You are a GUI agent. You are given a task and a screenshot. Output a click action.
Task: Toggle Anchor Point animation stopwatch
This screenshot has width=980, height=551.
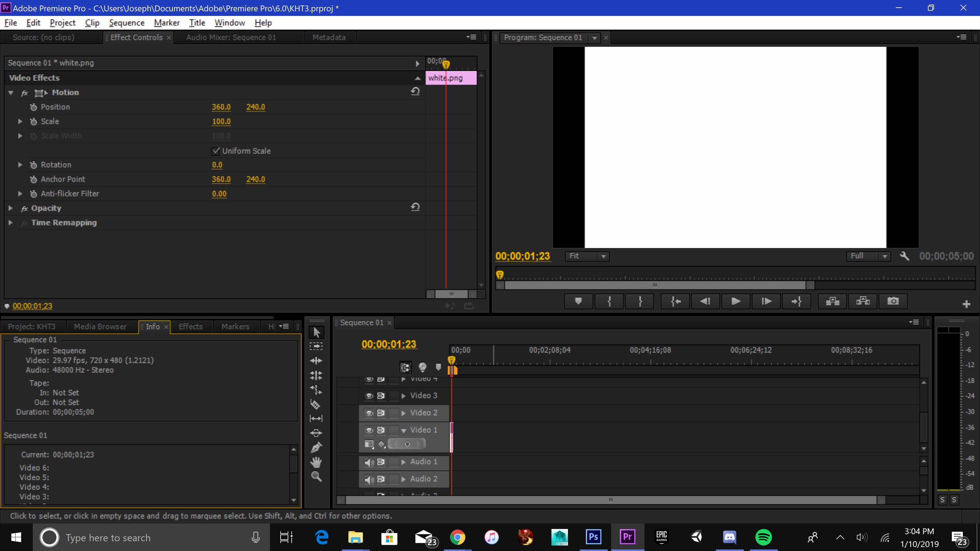tap(33, 179)
